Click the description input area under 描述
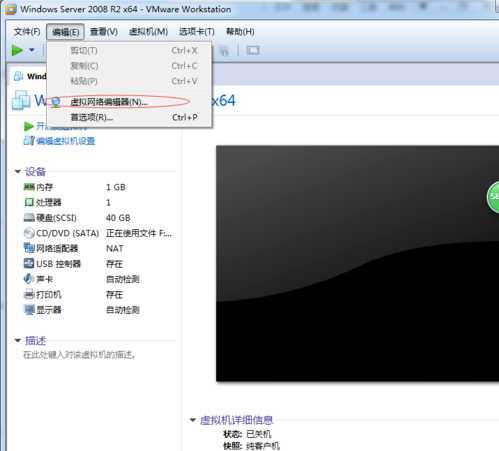 (79, 355)
